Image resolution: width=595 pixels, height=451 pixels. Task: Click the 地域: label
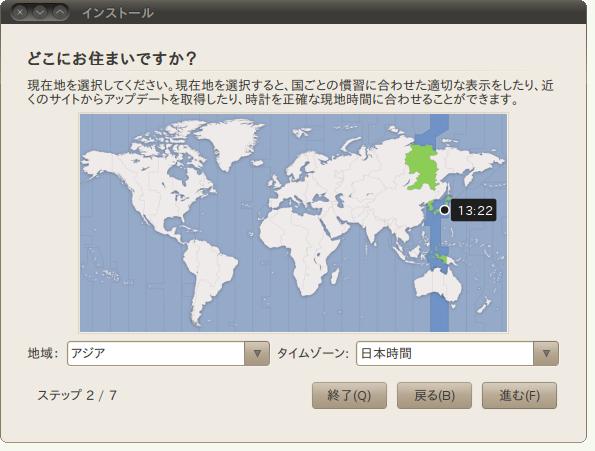[x=43, y=353]
